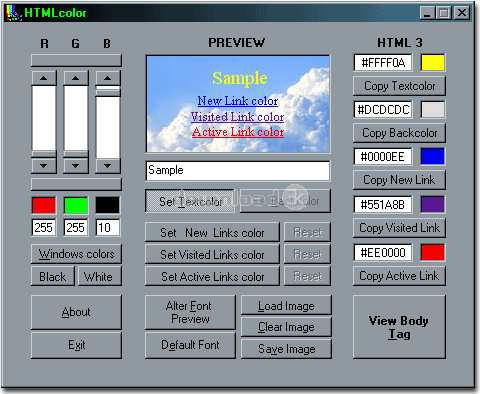This screenshot has height=394, width=480.
Task: Click the G scrollbar down arrow
Action: (x=76, y=165)
